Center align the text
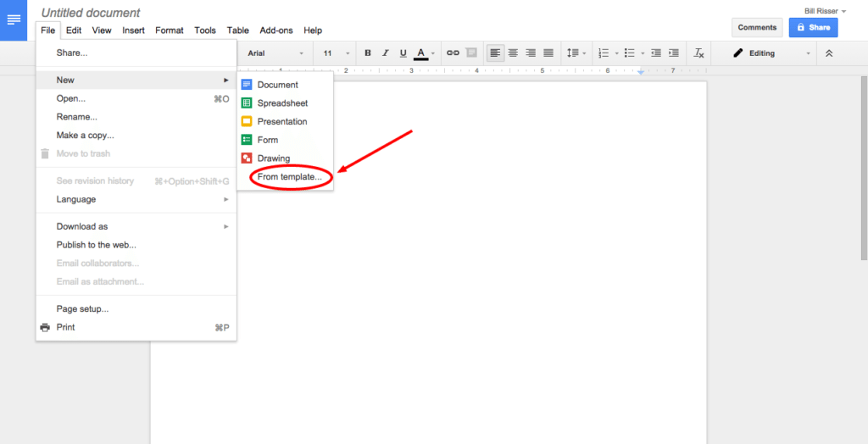 pos(513,53)
